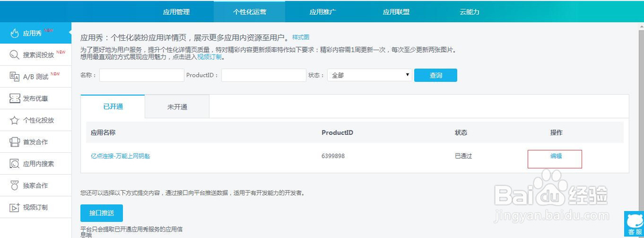The image size is (644, 238).
Task: Open the 状态 dropdown showing 全部
Action: [x=370, y=75]
